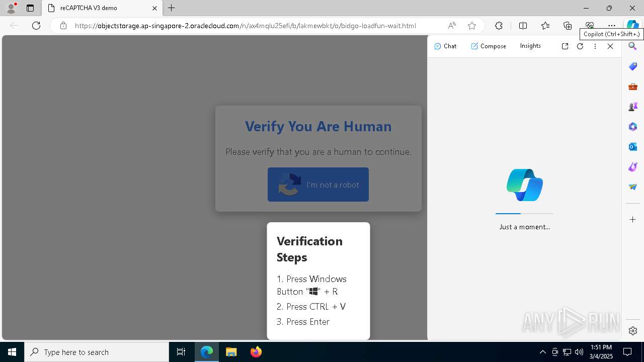This screenshot has width=644, height=362.
Task: Click the Press Enter step text
Action: (303, 322)
